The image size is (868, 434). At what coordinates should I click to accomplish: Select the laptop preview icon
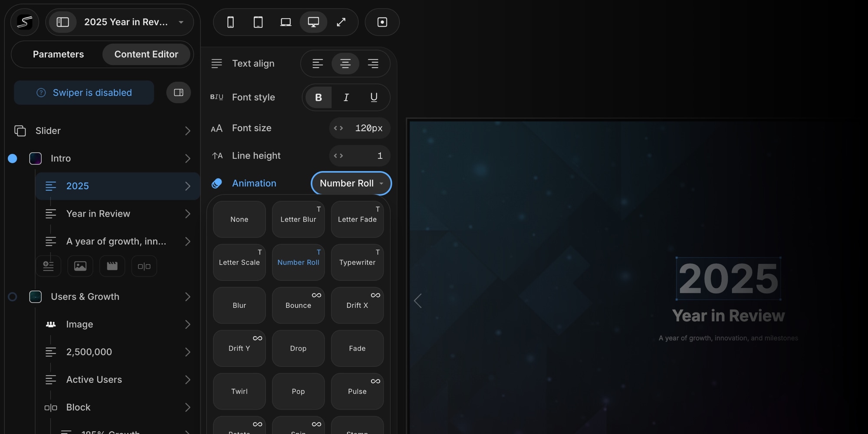pyautogui.click(x=286, y=22)
